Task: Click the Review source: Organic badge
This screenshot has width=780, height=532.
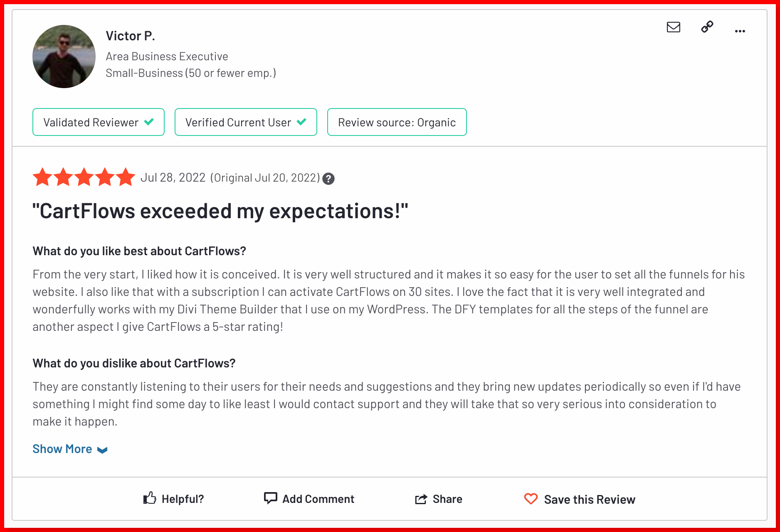Action: 397,122
